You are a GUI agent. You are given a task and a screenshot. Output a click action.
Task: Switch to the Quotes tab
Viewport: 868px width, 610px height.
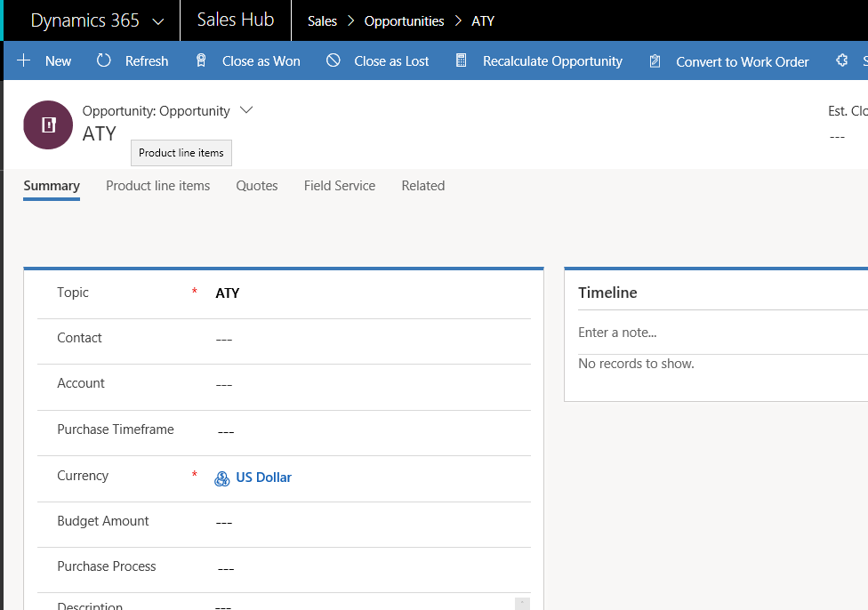tap(257, 186)
